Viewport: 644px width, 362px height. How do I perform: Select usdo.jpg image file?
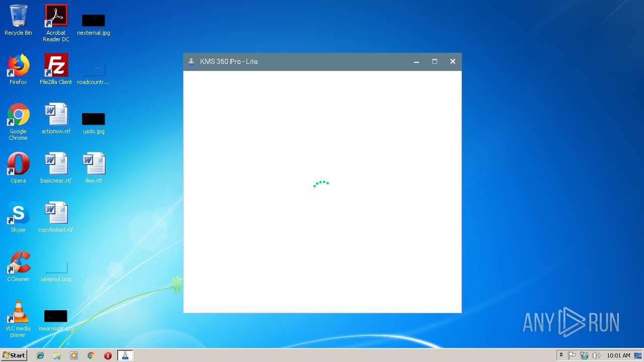(x=93, y=123)
